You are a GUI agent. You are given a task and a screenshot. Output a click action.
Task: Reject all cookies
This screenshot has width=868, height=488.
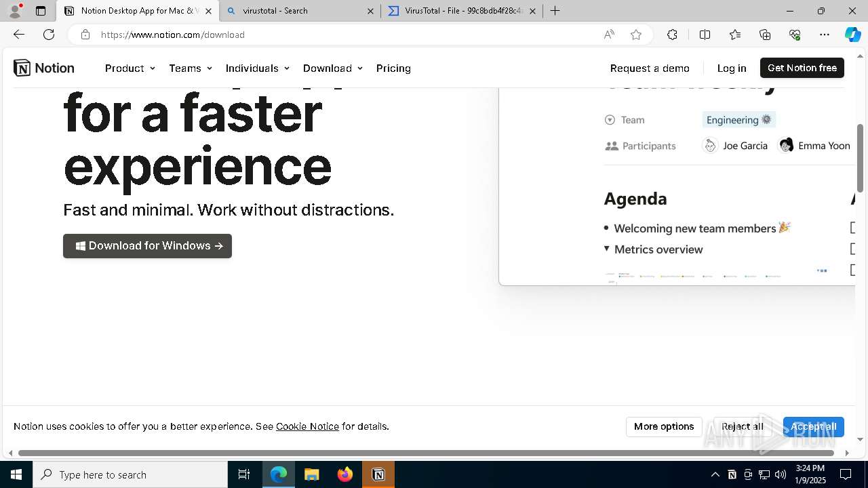pos(743,426)
